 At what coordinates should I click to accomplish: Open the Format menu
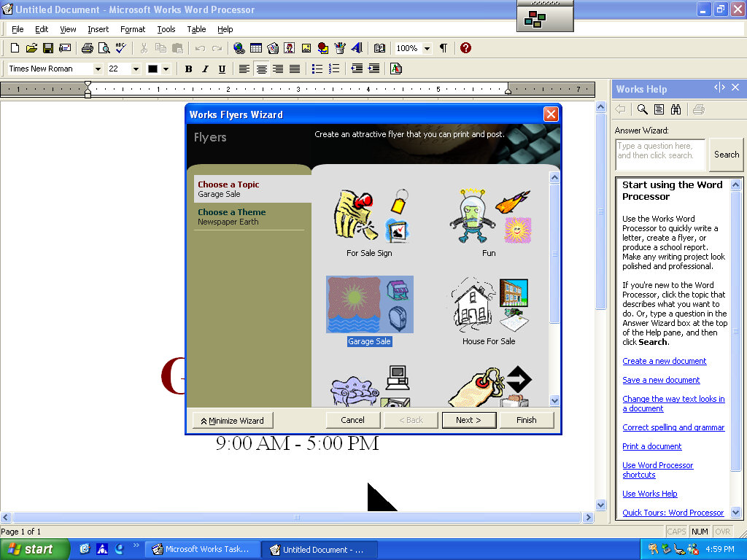pyautogui.click(x=133, y=29)
